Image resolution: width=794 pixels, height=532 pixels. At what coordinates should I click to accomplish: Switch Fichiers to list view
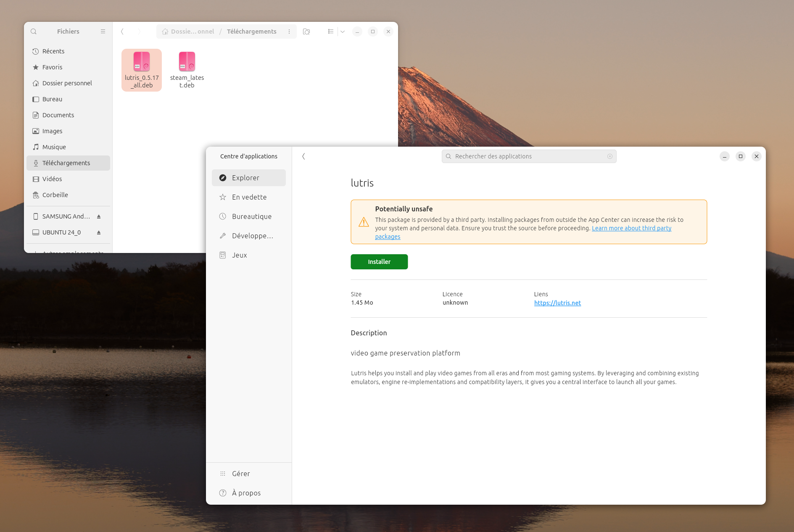click(x=331, y=32)
